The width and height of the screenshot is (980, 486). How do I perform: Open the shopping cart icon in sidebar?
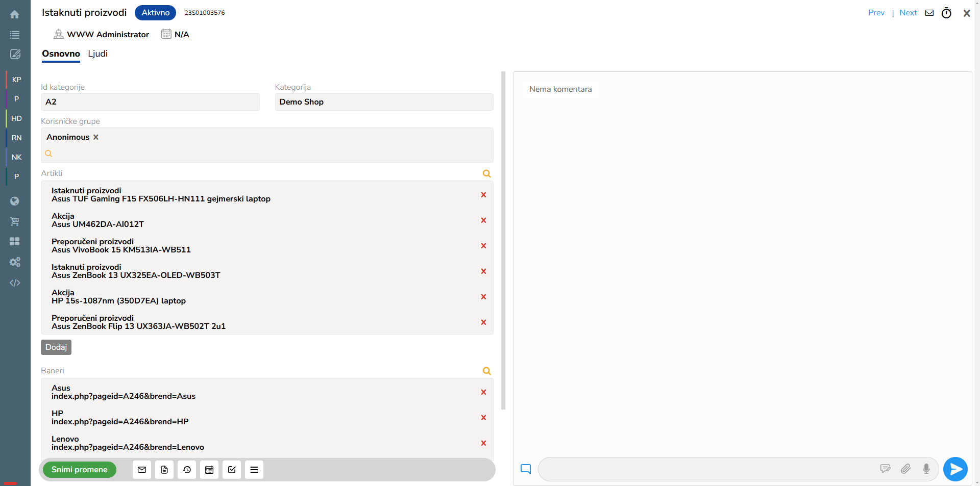point(15,221)
